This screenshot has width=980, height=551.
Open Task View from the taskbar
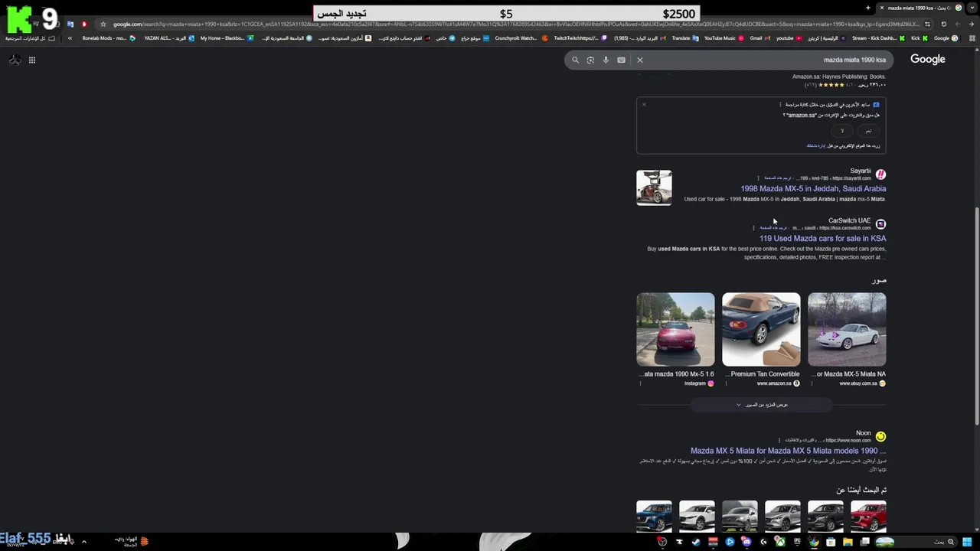pyautogui.click(x=864, y=542)
